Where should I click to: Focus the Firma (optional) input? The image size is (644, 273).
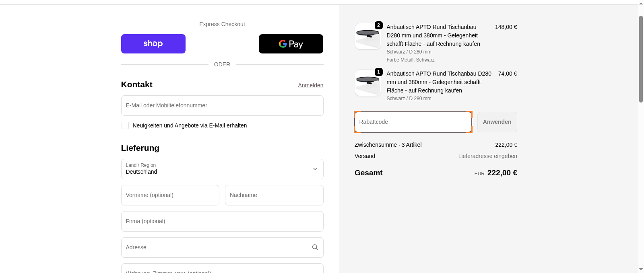point(222,221)
